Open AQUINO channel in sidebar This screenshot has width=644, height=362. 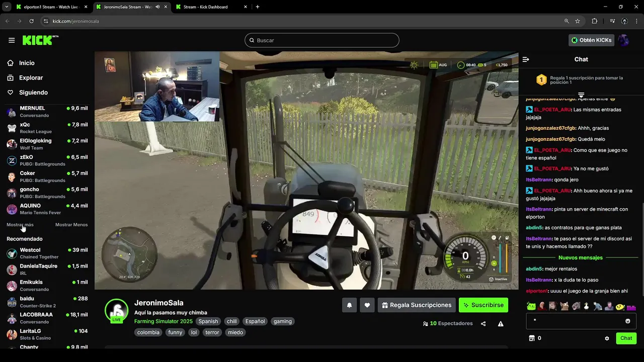[x=47, y=209]
